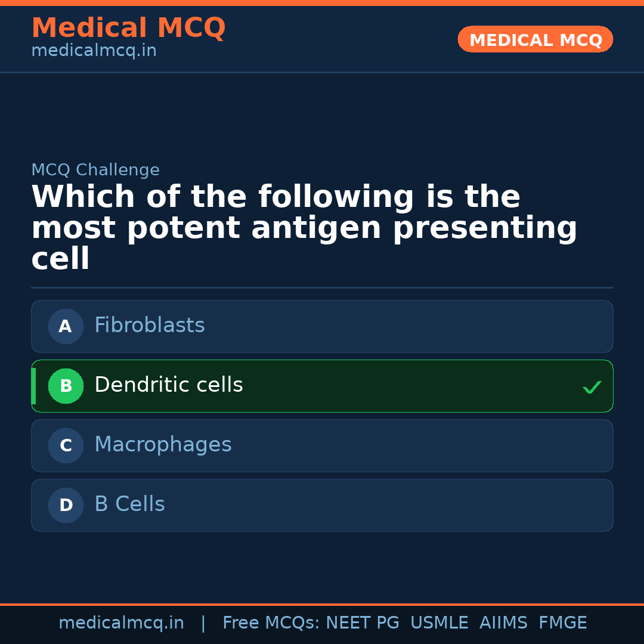This screenshot has height=644, width=644.
Task: Click the MCQ Challenge label
Action: [x=95, y=170]
